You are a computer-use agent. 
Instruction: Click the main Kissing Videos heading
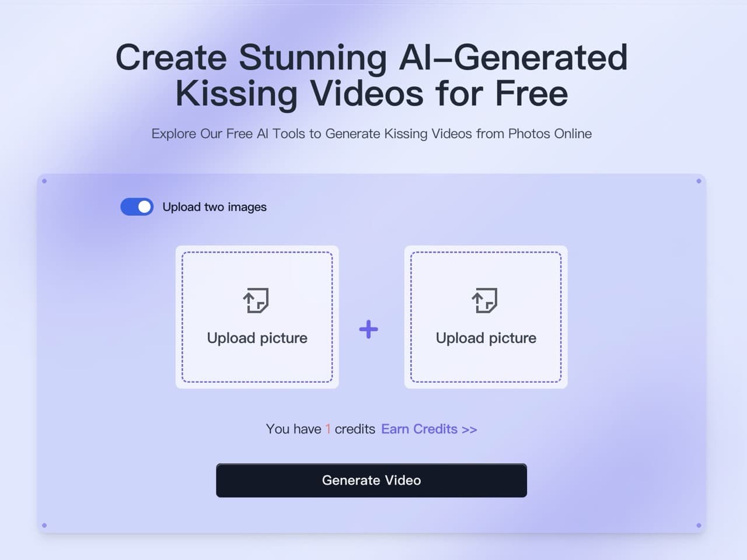click(372, 75)
